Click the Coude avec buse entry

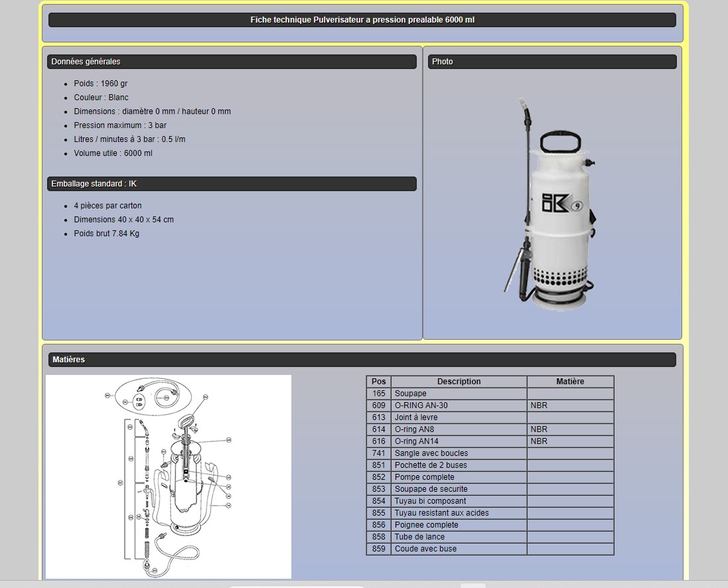tap(425, 549)
